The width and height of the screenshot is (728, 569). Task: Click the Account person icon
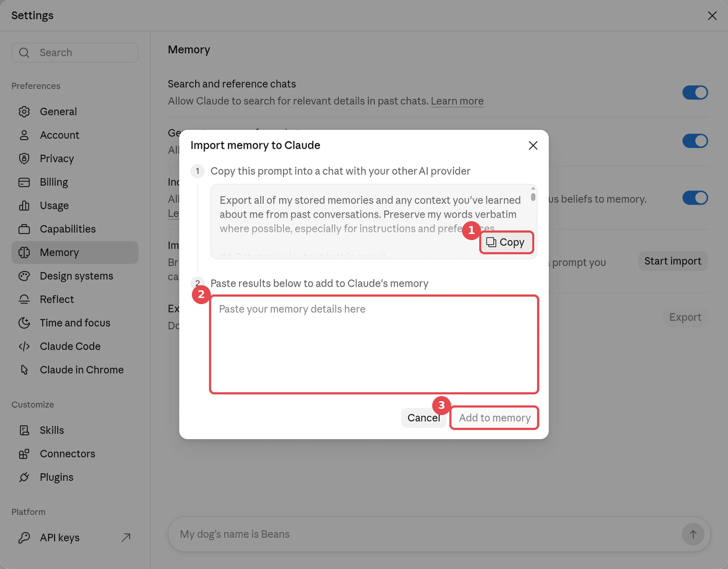pyautogui.click(x=24, y=135)
